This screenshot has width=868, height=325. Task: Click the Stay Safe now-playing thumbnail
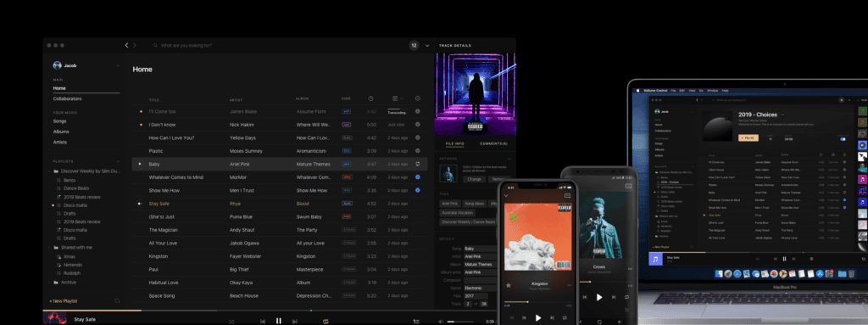point(55,318)
